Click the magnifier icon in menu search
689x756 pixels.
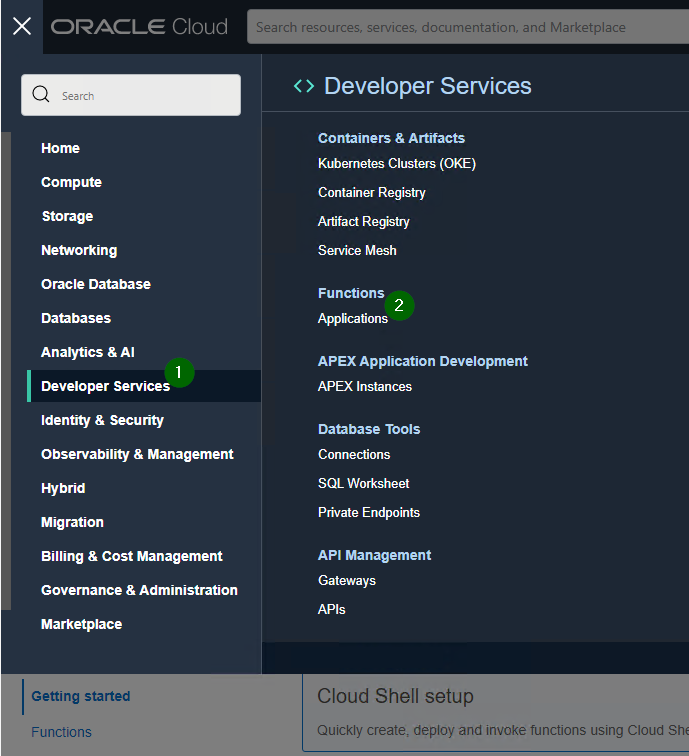click(x=41, y=94)
